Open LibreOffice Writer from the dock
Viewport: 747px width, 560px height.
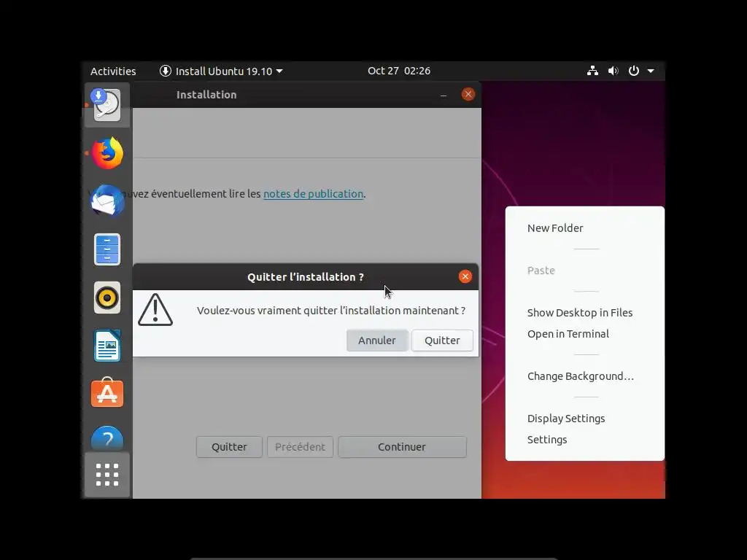pos(107,346)
